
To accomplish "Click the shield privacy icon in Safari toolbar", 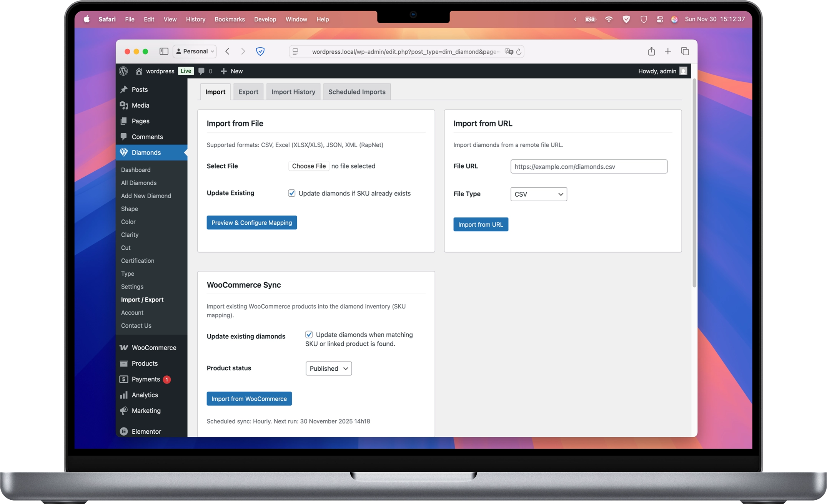I will tap(260, 51).
